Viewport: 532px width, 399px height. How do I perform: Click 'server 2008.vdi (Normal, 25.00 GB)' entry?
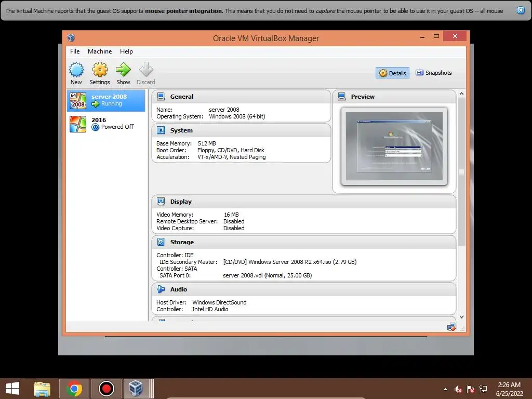(x=268, y=275)
